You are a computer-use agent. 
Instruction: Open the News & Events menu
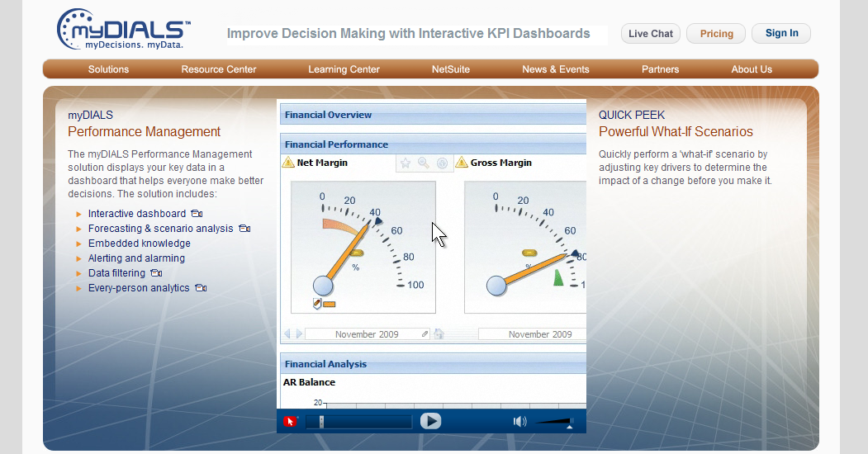[x=556, y=69]
